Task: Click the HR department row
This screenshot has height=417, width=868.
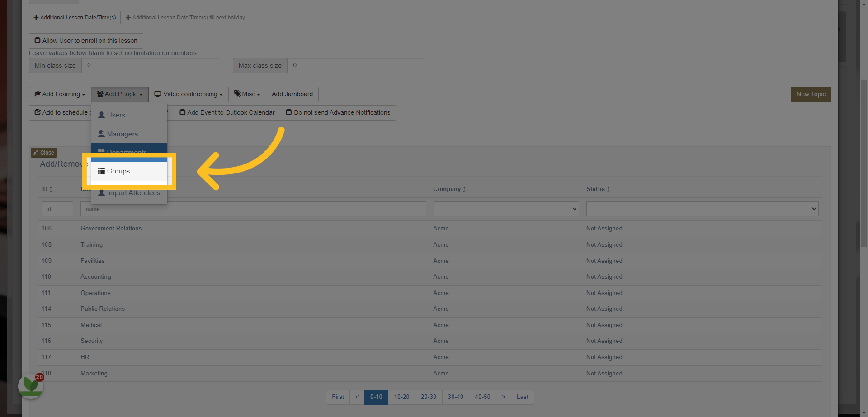Action: (x=430, y=357)
